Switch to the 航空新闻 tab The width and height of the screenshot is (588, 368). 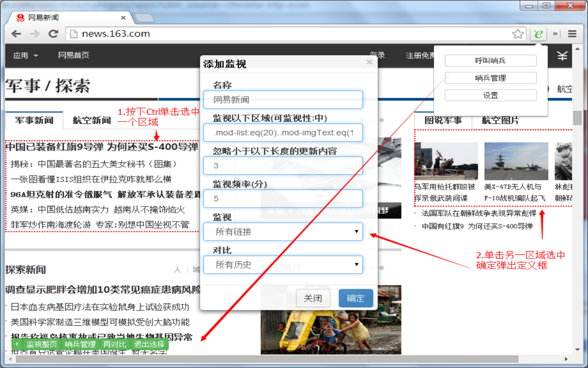pos(92,121)
